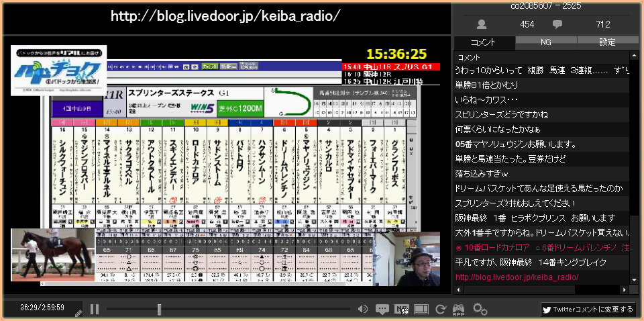Click the host webcam thumbnail
The width and height of the screenshot is (644, 321).
[407, 259]
